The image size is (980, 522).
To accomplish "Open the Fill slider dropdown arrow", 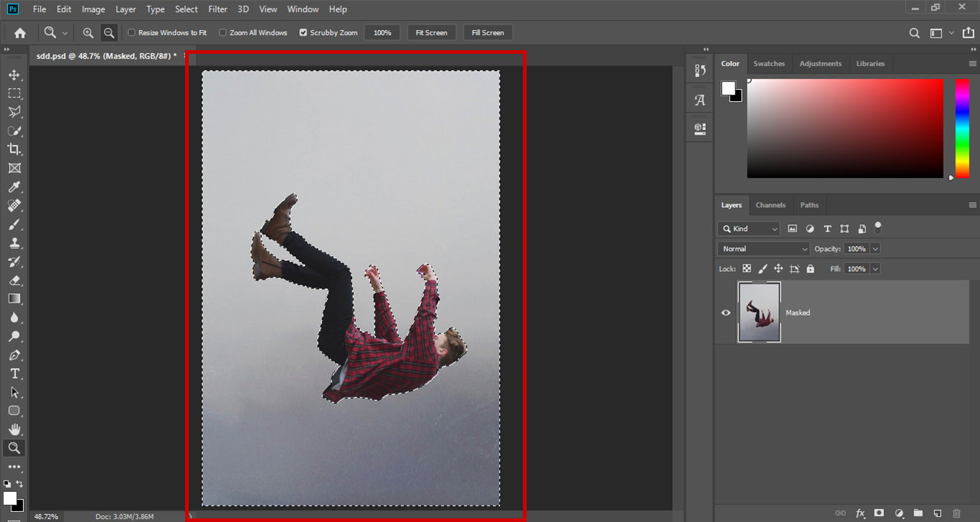I will [875, 269].
